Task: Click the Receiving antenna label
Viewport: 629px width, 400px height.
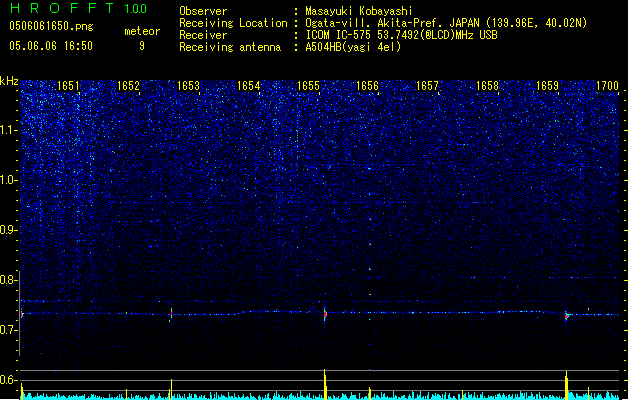Action: [230, 47]
